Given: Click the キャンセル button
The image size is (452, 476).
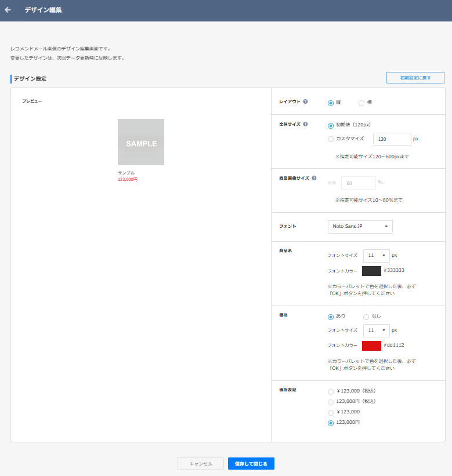Looking at the screenshot, I should (x=200, y=464).
